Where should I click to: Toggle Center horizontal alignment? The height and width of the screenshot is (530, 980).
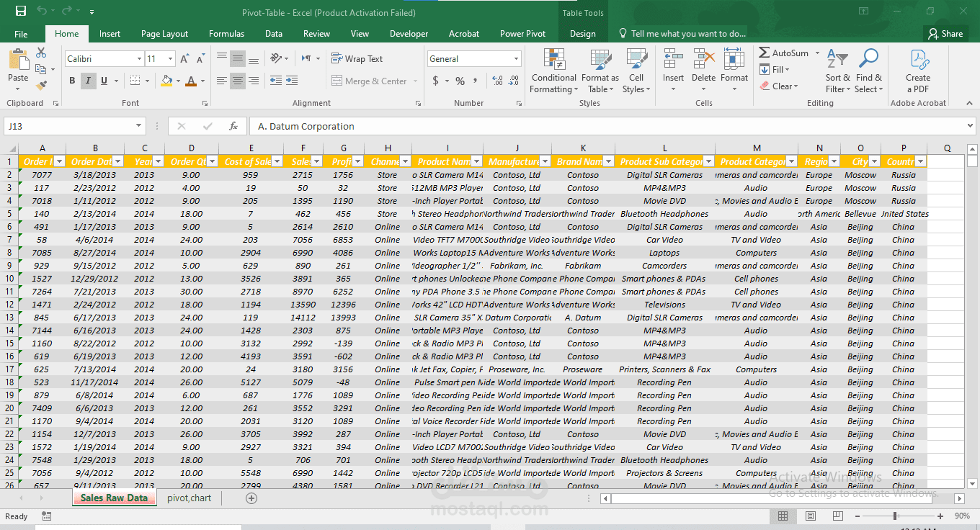238,81
